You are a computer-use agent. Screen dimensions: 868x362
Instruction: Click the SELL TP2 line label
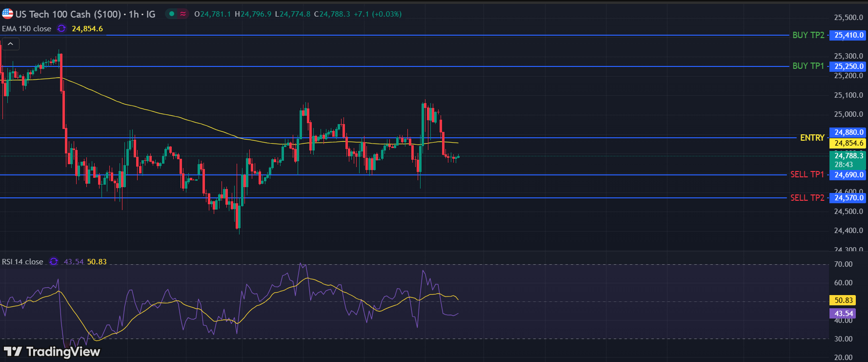(x=807, y=198)
